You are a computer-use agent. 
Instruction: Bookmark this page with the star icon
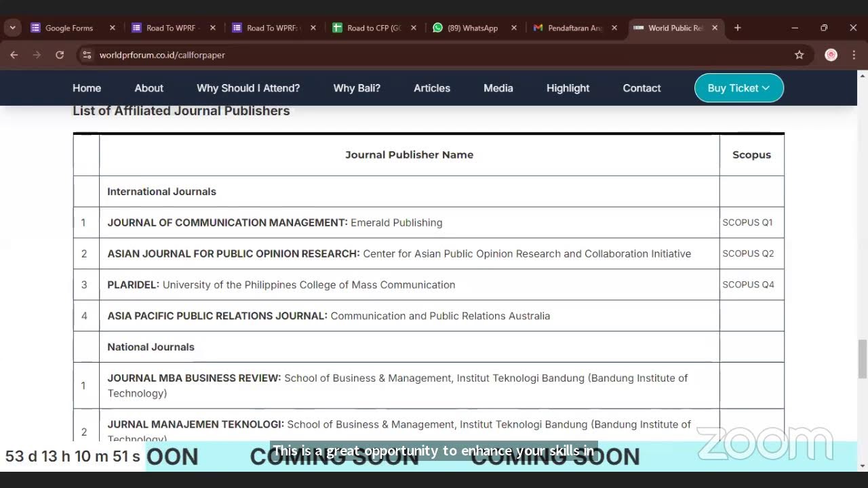(800, 55)
